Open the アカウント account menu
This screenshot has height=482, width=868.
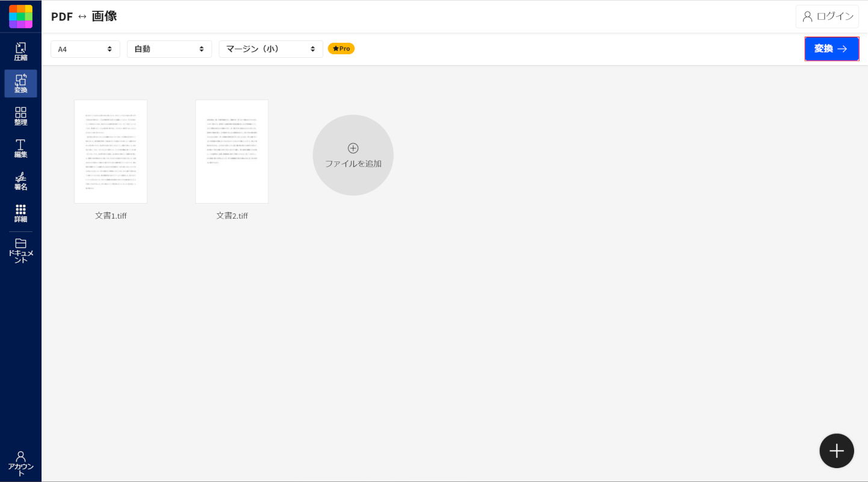(20, 463)
